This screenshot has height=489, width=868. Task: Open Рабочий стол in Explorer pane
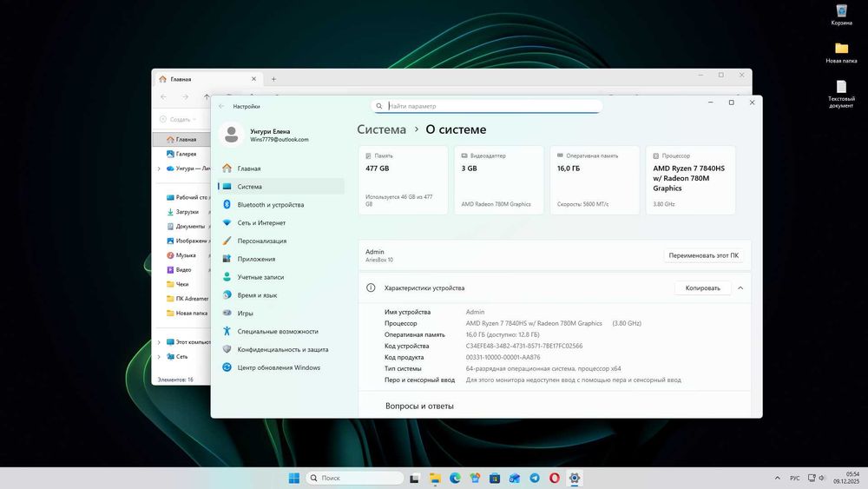coord(187,197)
